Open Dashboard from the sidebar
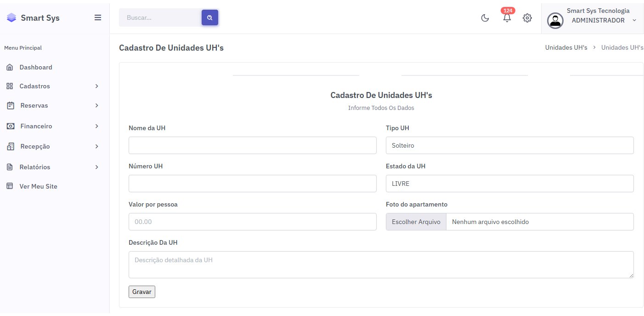644x316 pixels. click(x=35, y=67)
